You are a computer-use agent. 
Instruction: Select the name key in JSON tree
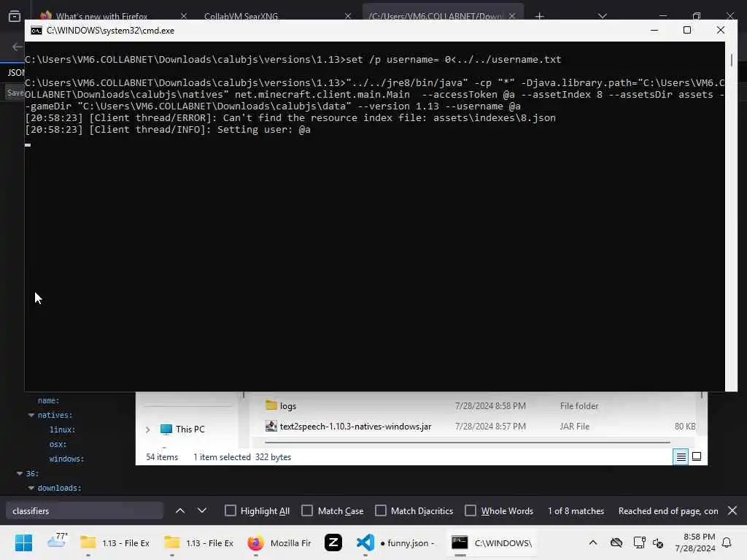[x=48, y=400]
